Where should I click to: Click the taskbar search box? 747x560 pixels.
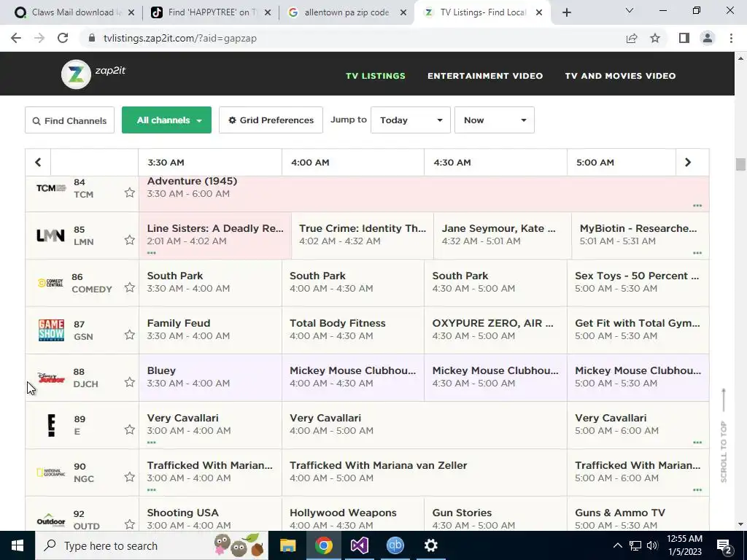152,545
